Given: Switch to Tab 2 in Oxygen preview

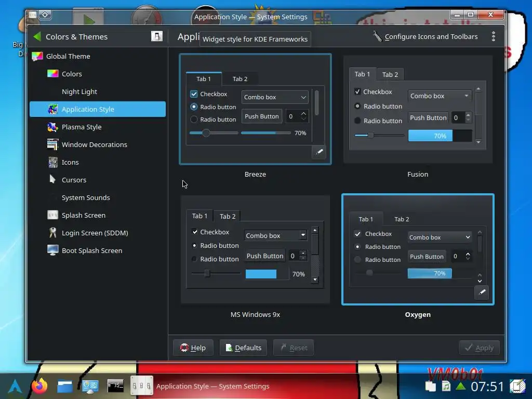Looking at the screenshot, I should point(402,219).
